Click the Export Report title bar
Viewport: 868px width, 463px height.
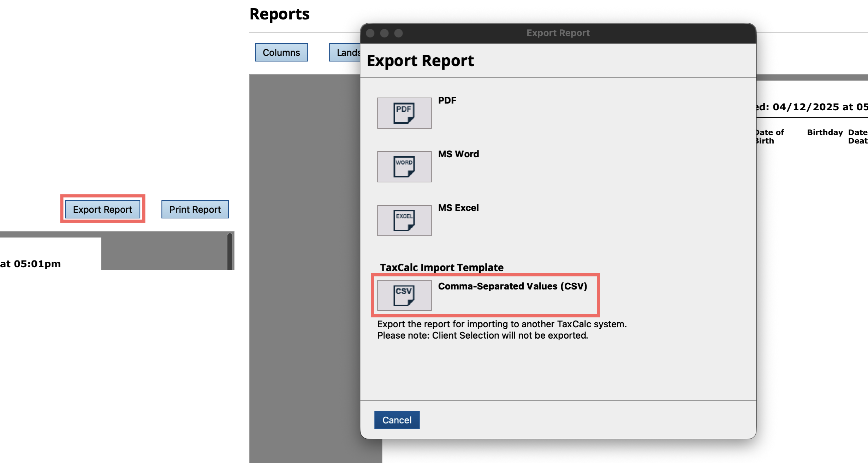point(558,33)
